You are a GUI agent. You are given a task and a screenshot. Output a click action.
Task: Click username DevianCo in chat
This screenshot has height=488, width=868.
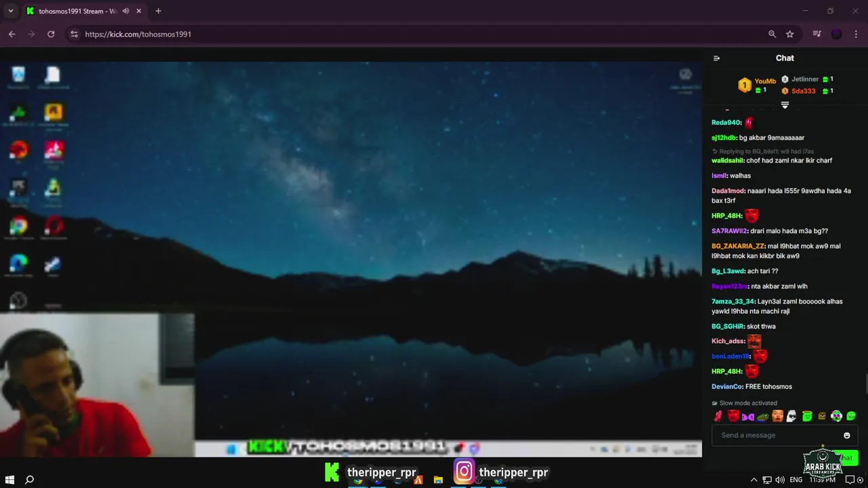point(727,387)
